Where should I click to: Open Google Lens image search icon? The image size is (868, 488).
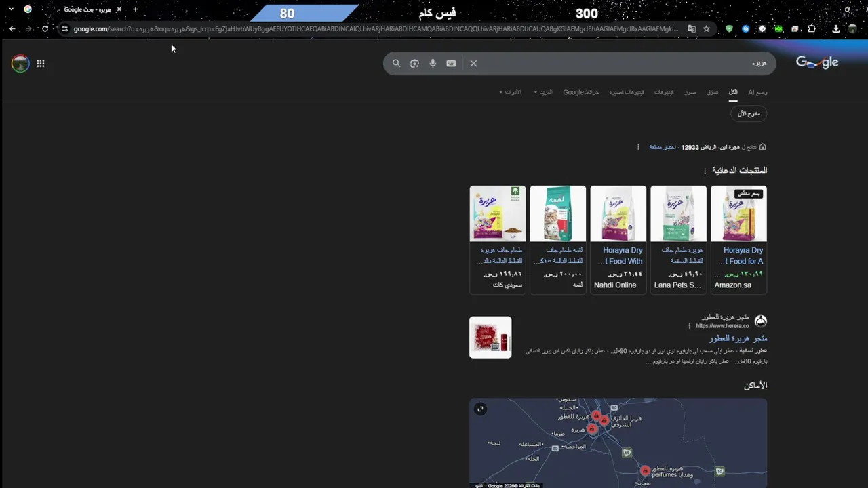coord(414,63)
